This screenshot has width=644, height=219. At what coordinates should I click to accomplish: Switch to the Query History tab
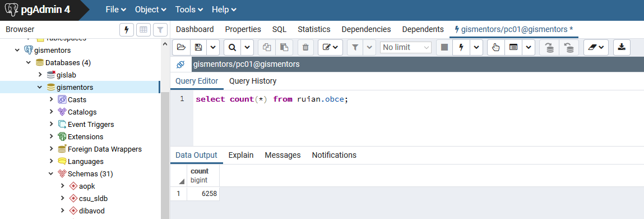point(253,81)
